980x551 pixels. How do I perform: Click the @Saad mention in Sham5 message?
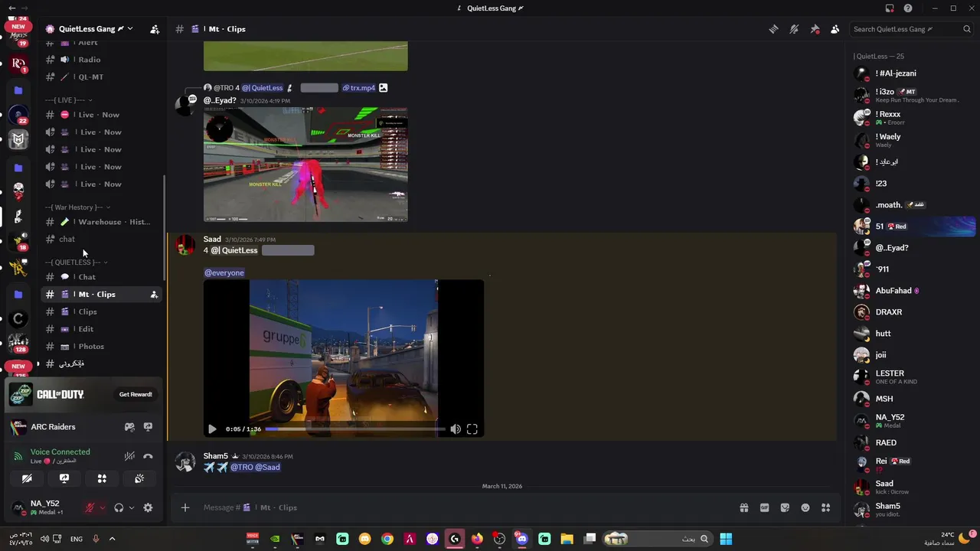267,467
